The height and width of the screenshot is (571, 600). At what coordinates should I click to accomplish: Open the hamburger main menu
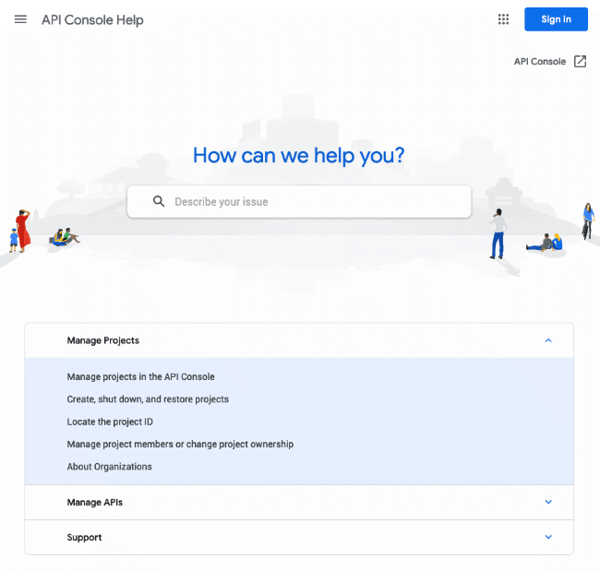click(21, 19)
